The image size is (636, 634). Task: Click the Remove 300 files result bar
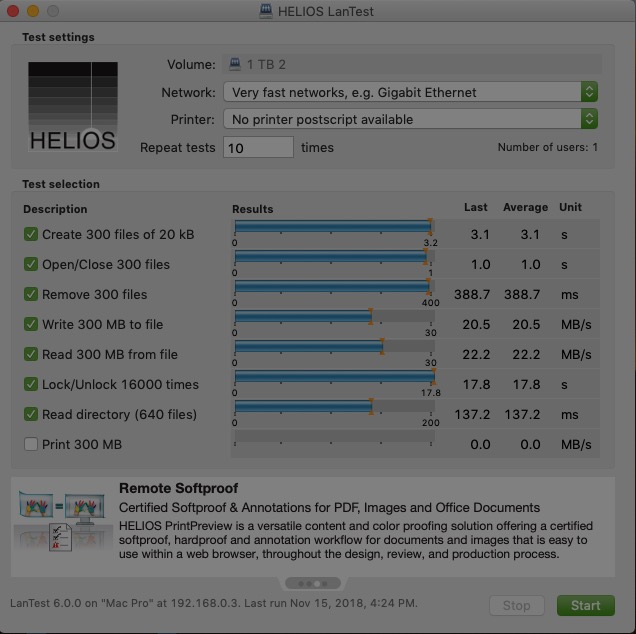(335, 286)
